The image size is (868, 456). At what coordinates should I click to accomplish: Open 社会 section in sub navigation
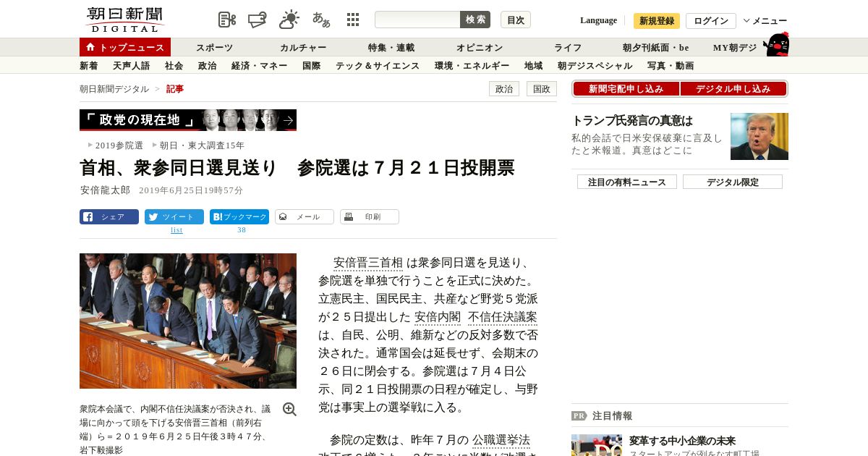click(x=174, y=66)
